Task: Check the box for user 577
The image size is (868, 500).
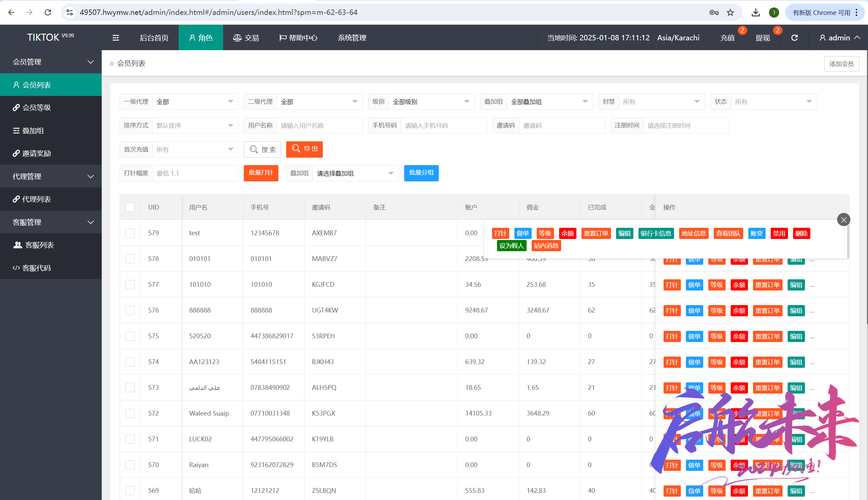Action: click(130, 284)
